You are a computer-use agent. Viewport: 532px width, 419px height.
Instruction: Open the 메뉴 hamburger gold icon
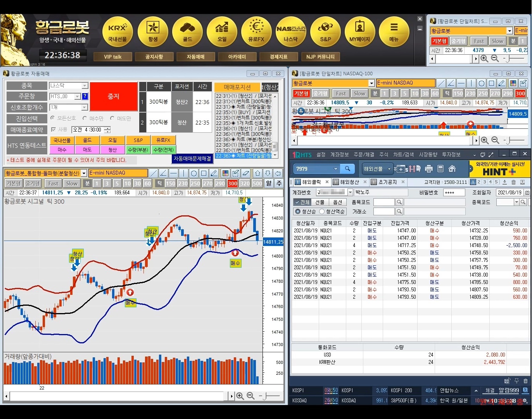[394, 32]
